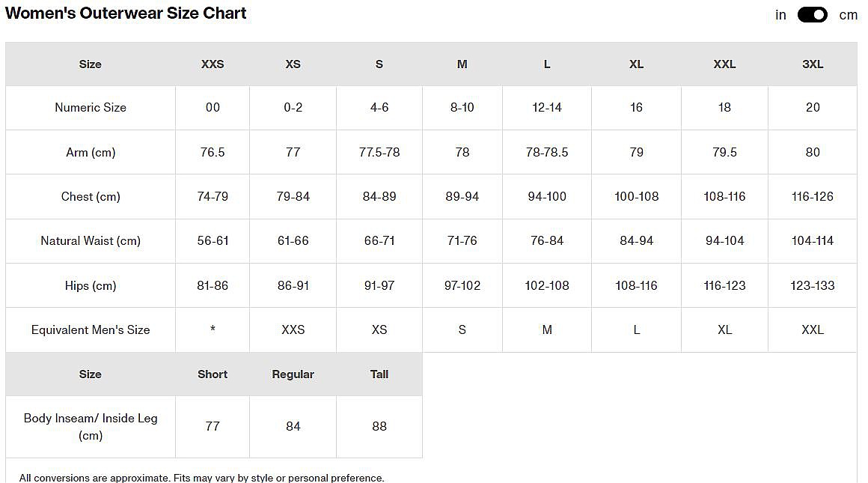868x483 pixels.
Task: Click the Women's Outerwear Size Chart heading
Action: pos(126,13)
